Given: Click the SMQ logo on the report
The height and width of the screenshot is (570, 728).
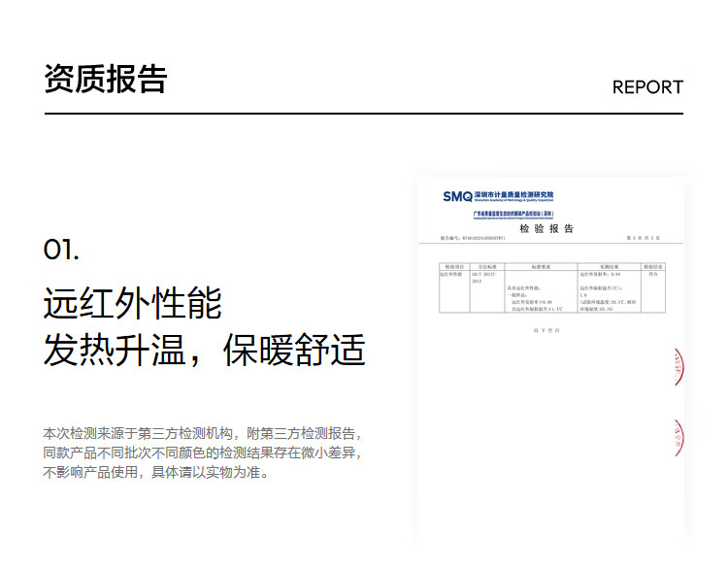Looking at the screenshot, I should (x=457, y=196).
